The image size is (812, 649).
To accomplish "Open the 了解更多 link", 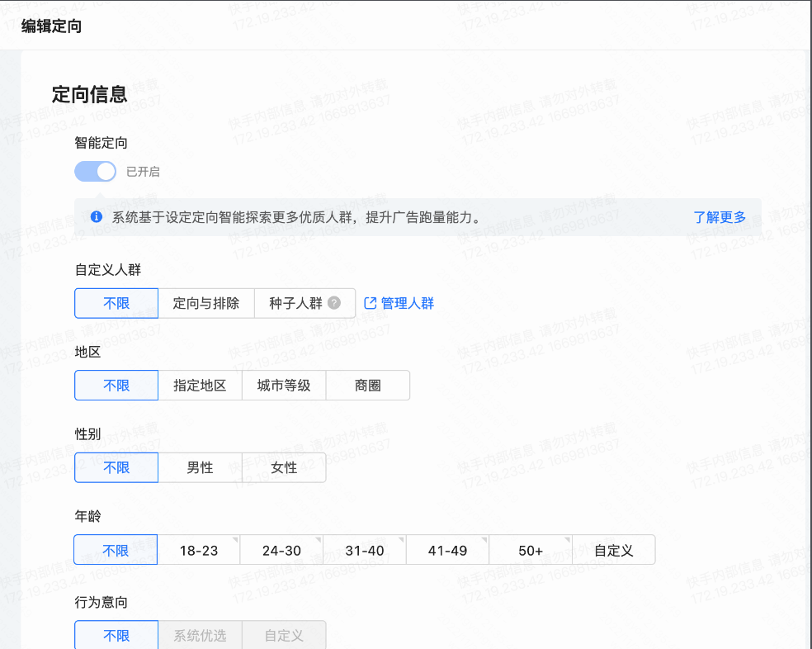I will coord(719,217).
